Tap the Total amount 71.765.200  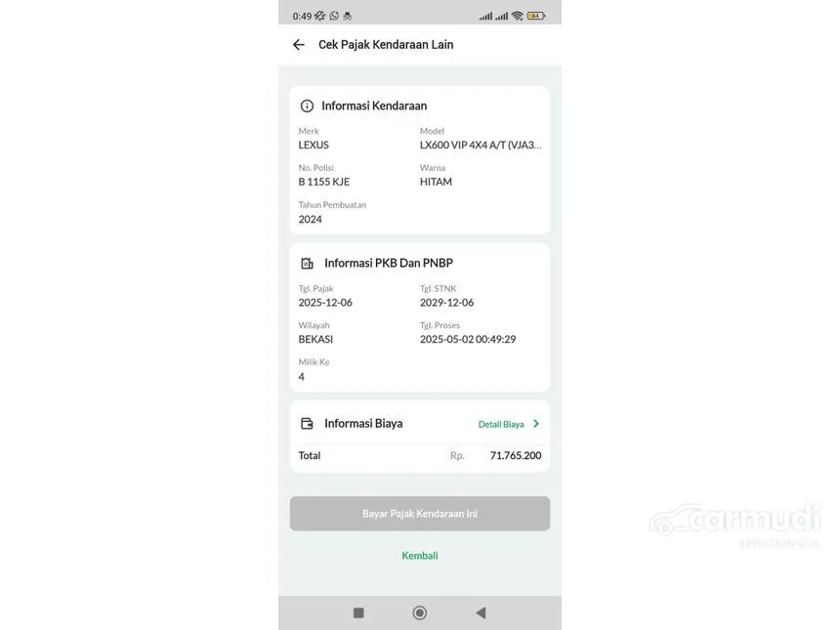(516, 455)
